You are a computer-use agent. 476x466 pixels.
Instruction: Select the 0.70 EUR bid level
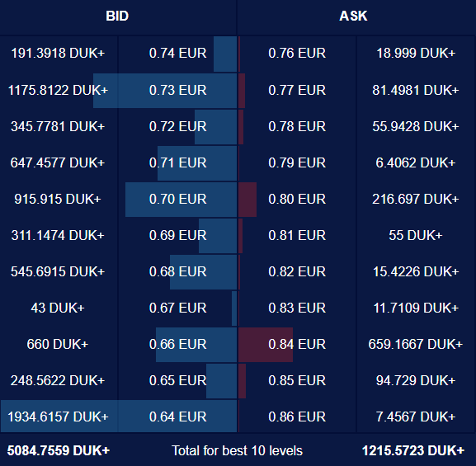pos(177,199)
